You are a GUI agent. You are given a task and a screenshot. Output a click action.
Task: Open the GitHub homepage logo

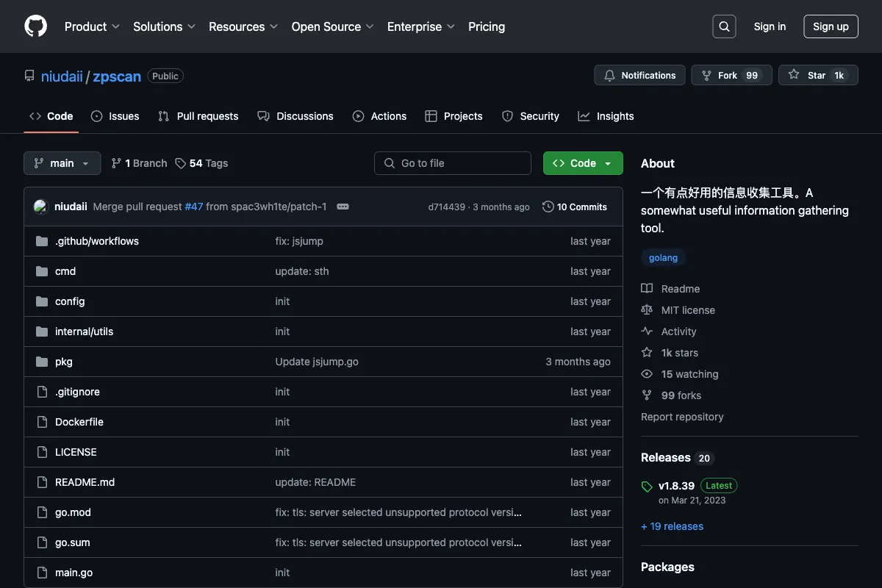35,26
